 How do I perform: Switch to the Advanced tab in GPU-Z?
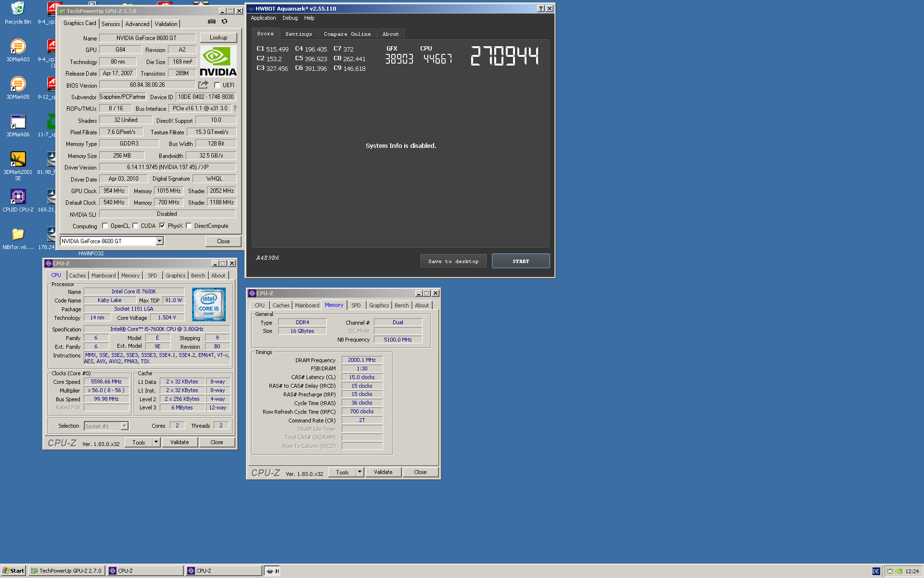click(x=137, y=24)
